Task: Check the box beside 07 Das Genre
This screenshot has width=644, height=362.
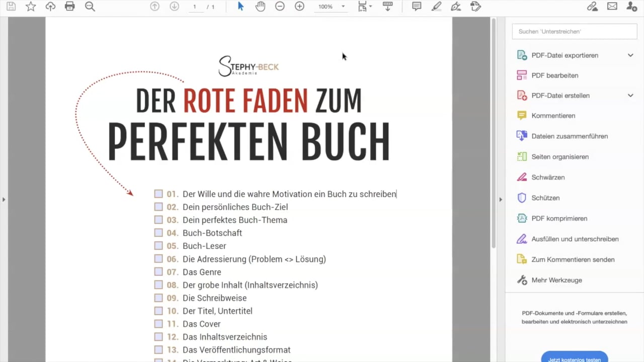Action: click(158, 272)
